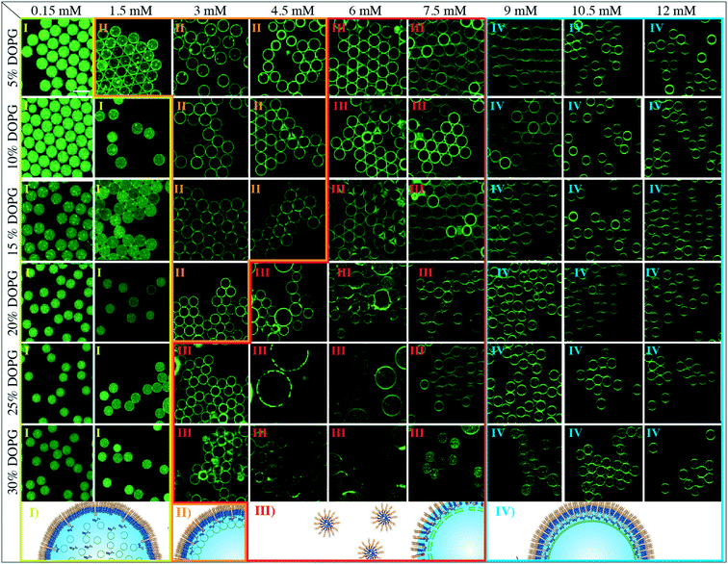
Task: Open the 15% DOPG, 7.5 mM micrograph
Action: point(446,220)
